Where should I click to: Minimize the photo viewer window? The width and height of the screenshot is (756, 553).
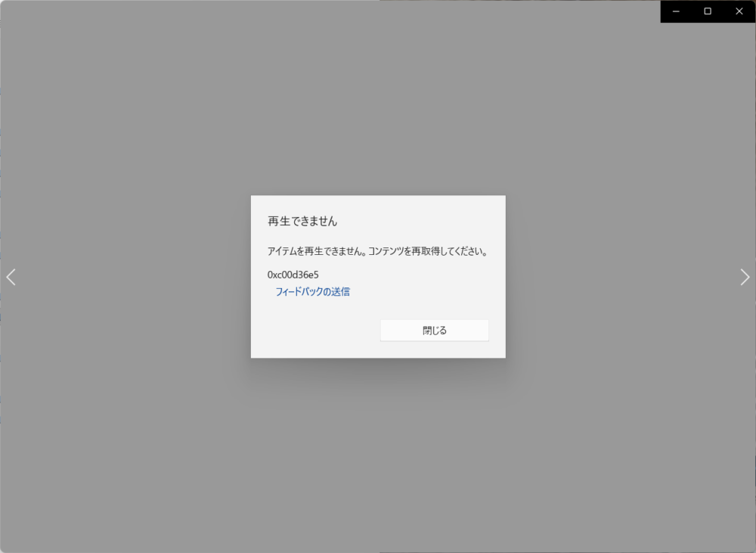[676, 11]
